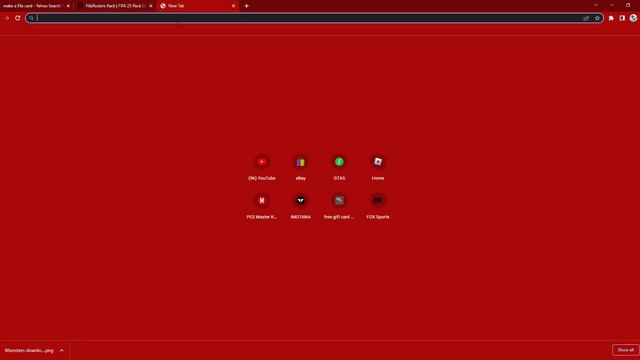Open the tab search dropdown arrow

pos(596,5)
